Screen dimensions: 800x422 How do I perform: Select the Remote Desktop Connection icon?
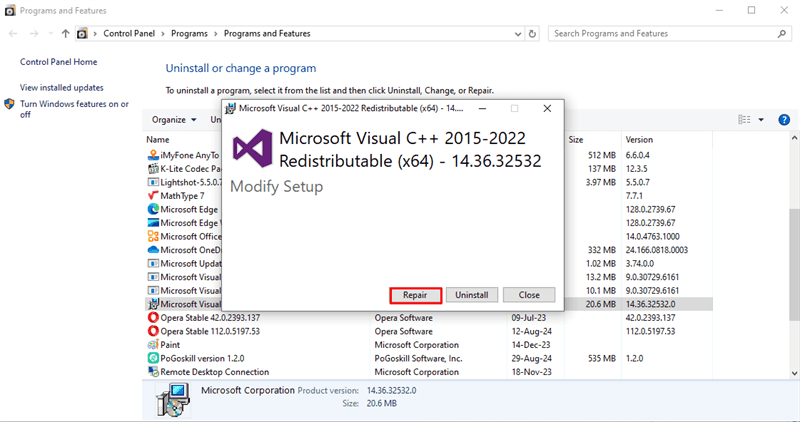tap(153, 371)
